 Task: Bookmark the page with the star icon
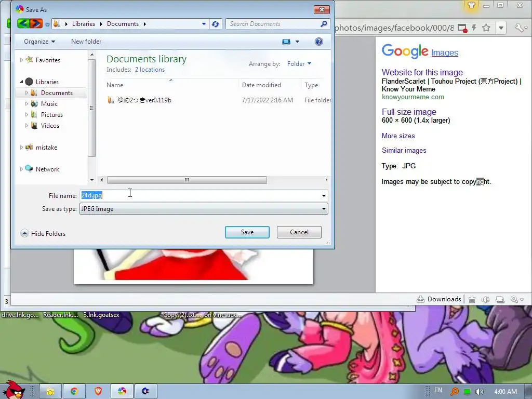click(486, 28)
